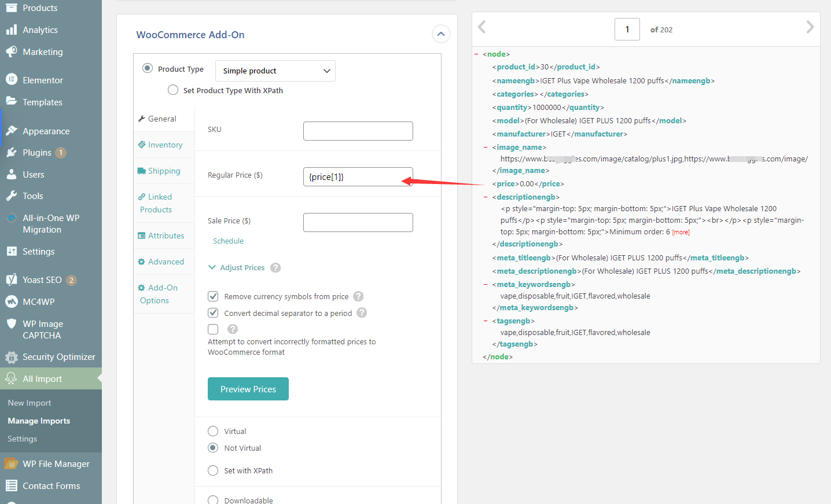Collapse the meta_keywordsengb XML element
831x504 pixels.
coord(485,285)
